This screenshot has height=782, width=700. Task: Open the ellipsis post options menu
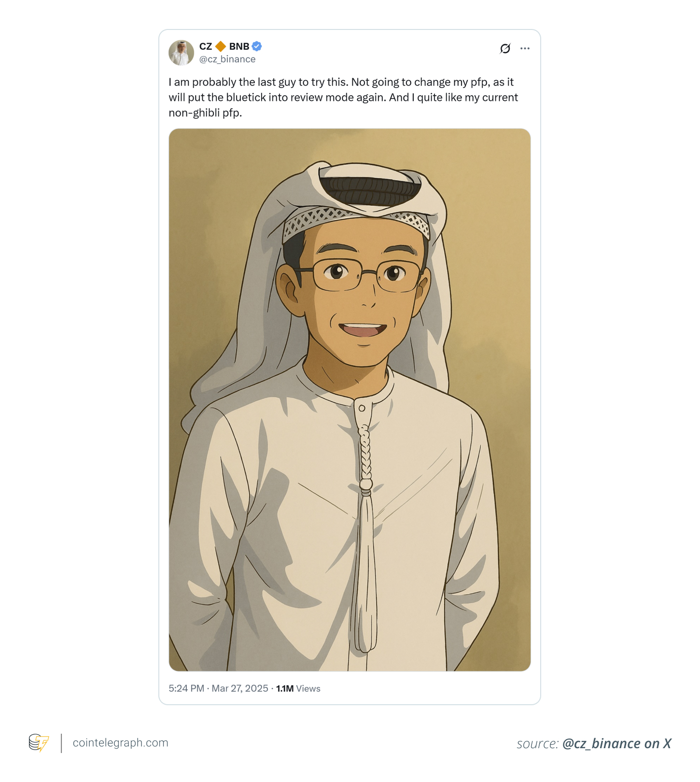pos(525,48)
